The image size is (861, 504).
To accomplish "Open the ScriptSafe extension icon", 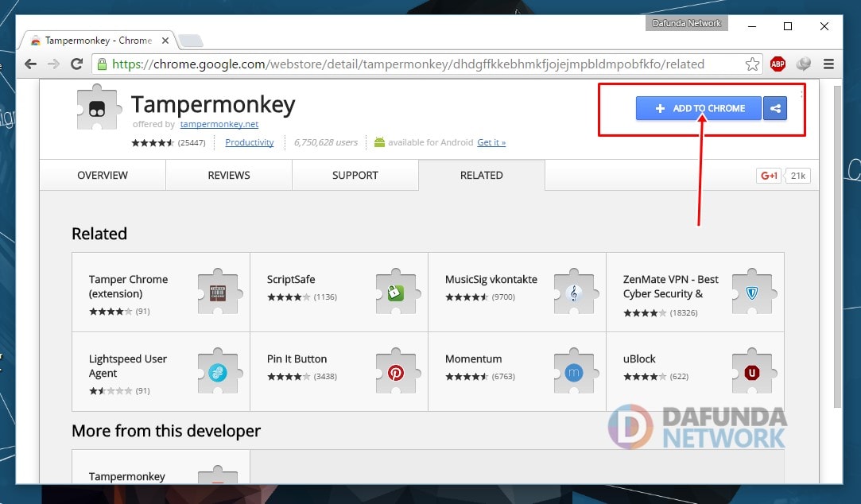I will pos(395,293).
